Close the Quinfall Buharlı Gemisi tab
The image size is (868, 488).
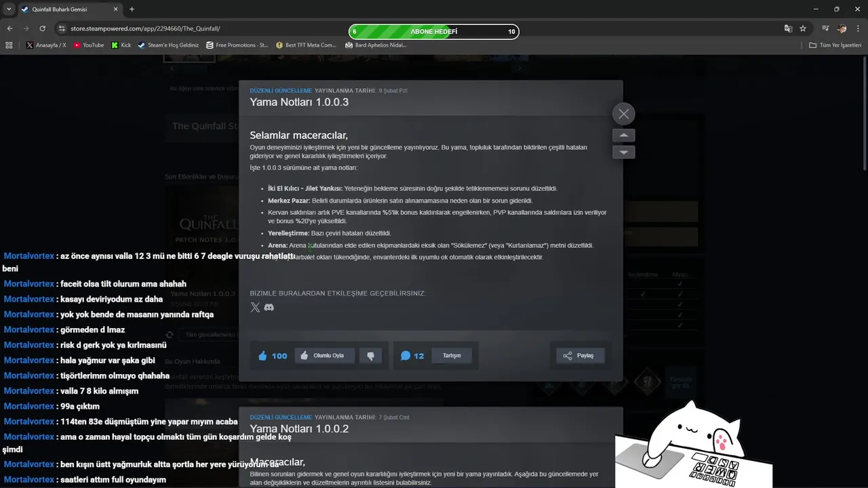(x=115, y=9)
